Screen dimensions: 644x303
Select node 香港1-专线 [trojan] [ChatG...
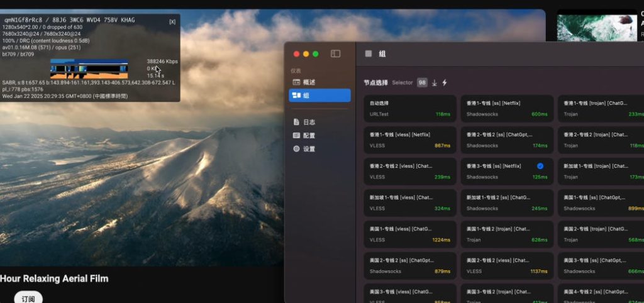click(601, 109)
